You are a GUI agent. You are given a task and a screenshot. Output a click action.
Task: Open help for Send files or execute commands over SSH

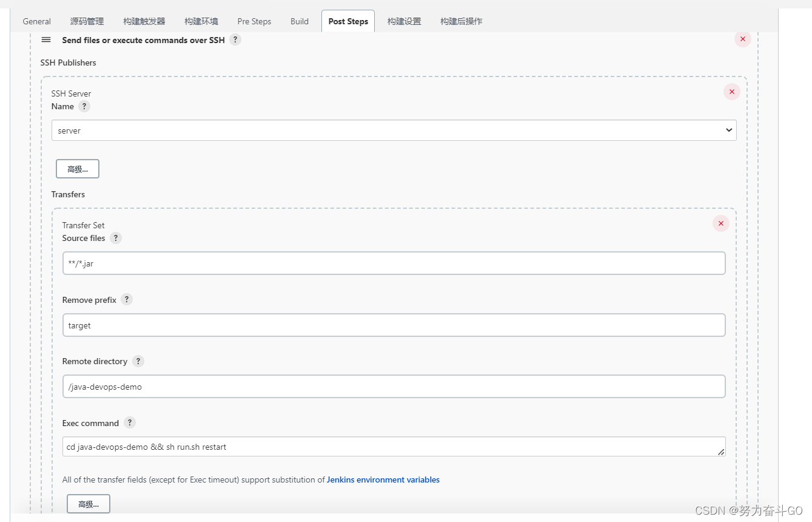pyautogui.click(x=235, y=40)
